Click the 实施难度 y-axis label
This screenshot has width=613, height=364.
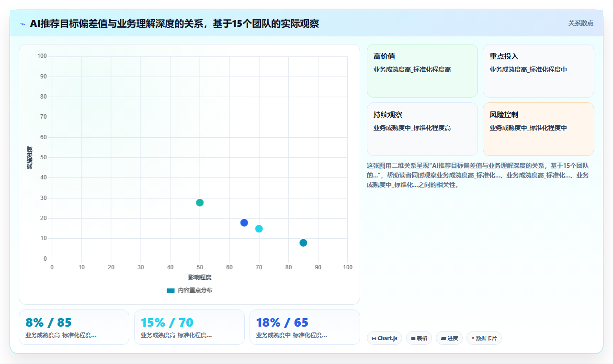point(30,158)
